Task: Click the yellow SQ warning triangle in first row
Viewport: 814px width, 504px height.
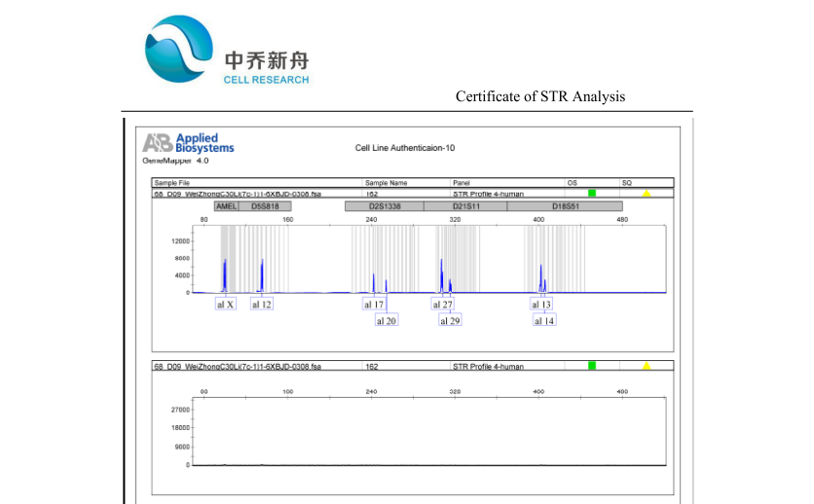Action: click(x=646, y=194)
